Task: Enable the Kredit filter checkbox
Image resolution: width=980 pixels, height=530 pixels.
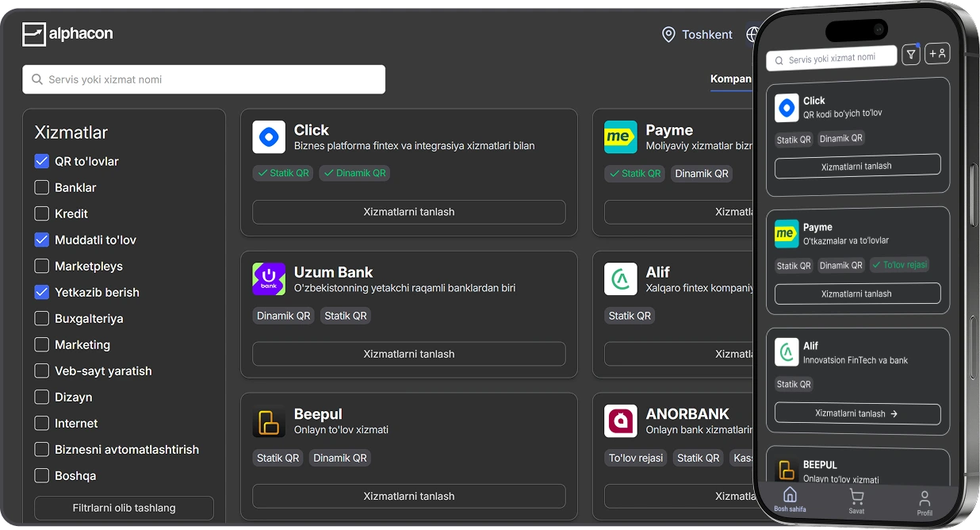Action: 42,213
